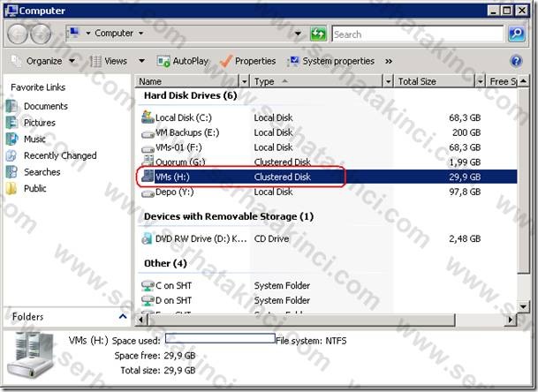Click AutoPlay in the toolbar
Viewport: 538px width, 392px height.
(183, 61)
